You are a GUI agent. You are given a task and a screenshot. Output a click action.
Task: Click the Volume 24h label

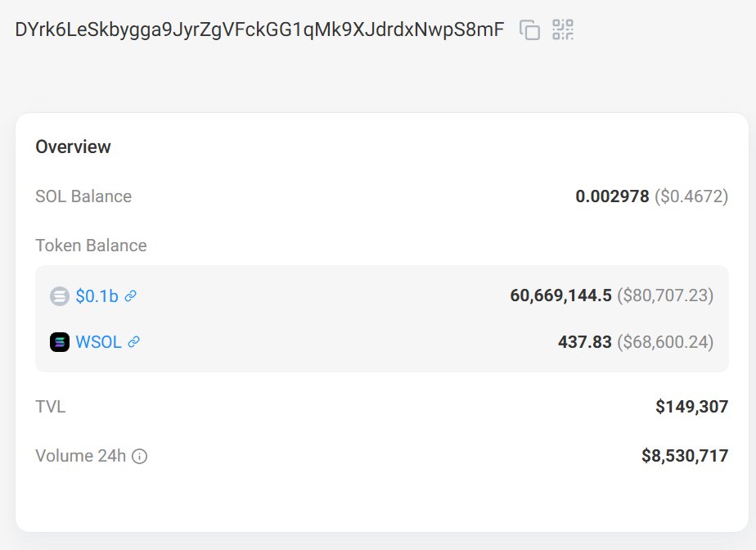[x=80, y=456]
